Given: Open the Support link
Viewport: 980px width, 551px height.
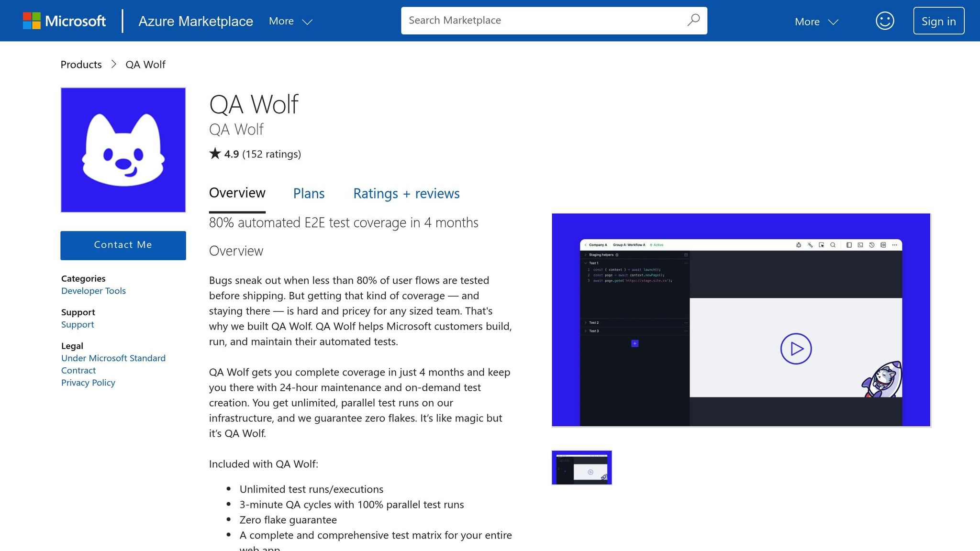Looking at the screenshot, I should tap(78, 324).
